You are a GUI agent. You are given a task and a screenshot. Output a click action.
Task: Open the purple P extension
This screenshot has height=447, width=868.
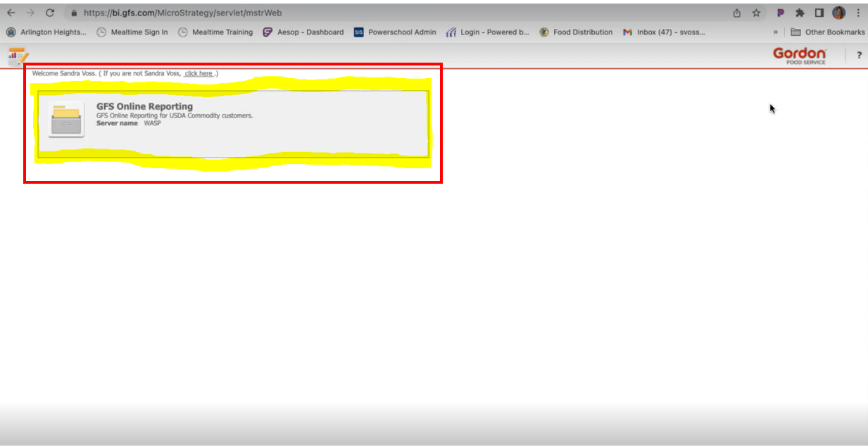coord(780,13)
